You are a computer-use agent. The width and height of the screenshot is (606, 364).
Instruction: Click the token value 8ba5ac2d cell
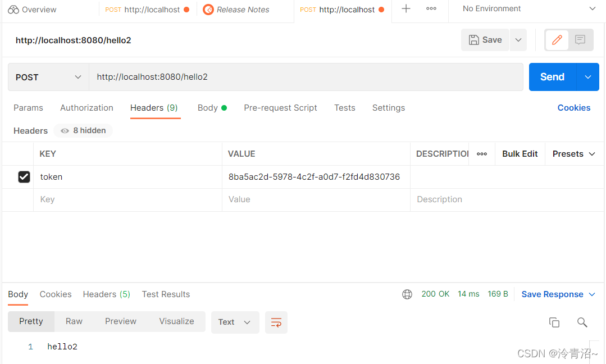point(316,177)
